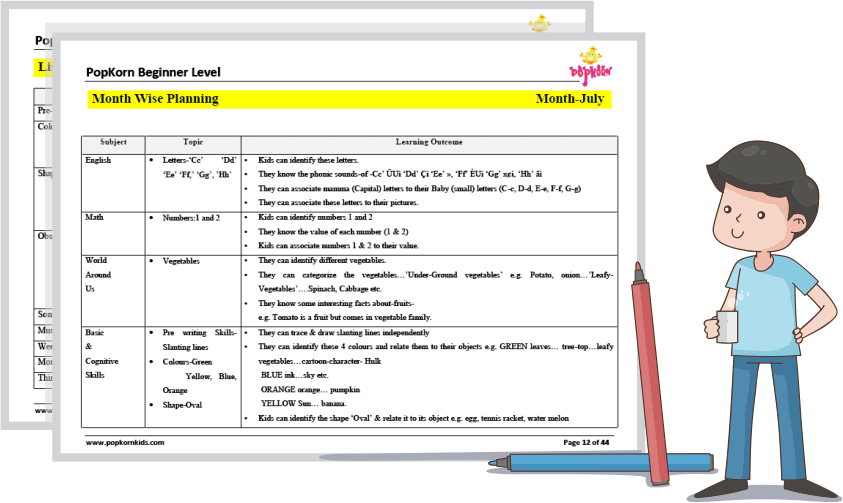843x503 pixels.
Task: Click the logo on the back page
Action: [539, 24]
